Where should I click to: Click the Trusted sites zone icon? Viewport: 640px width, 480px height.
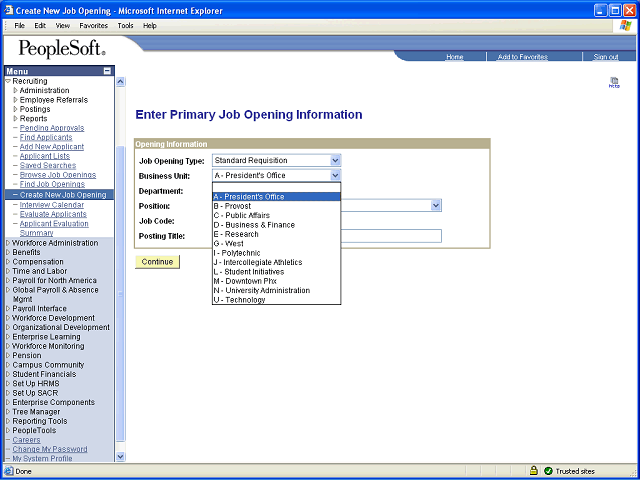coord(548,471)
